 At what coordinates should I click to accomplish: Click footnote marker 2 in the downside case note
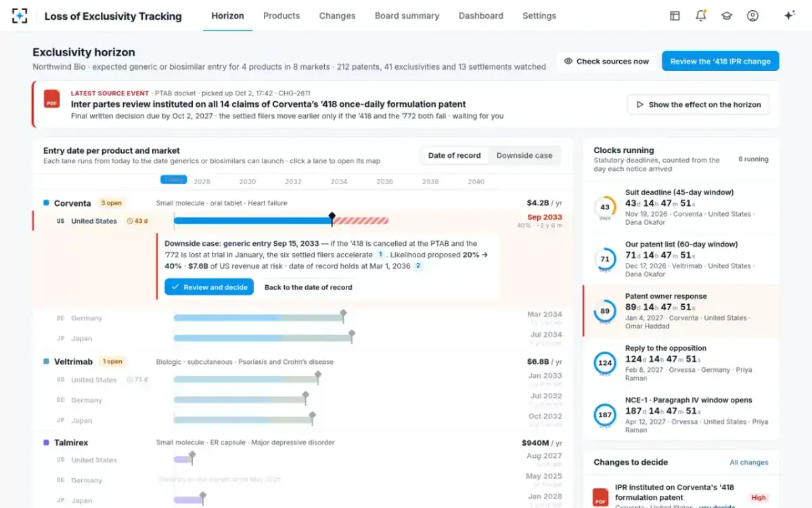(x=418, y=266)
